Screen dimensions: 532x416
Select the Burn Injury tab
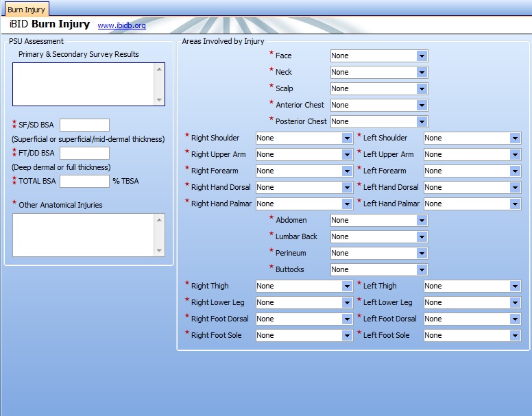[x=25, y=10]
